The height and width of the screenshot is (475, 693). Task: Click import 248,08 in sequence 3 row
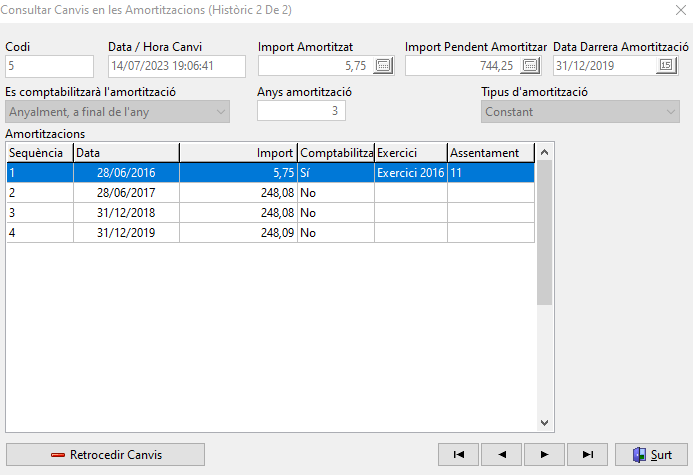(239, 213)
